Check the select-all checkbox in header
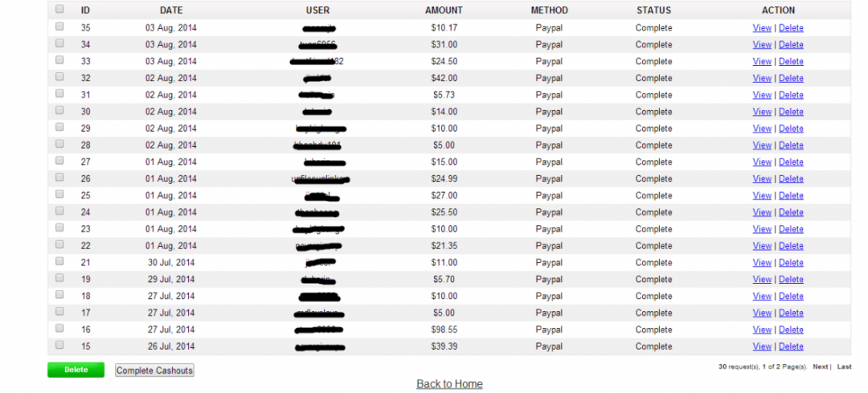The width and height of the screenshot is (868, 393). 59,10
